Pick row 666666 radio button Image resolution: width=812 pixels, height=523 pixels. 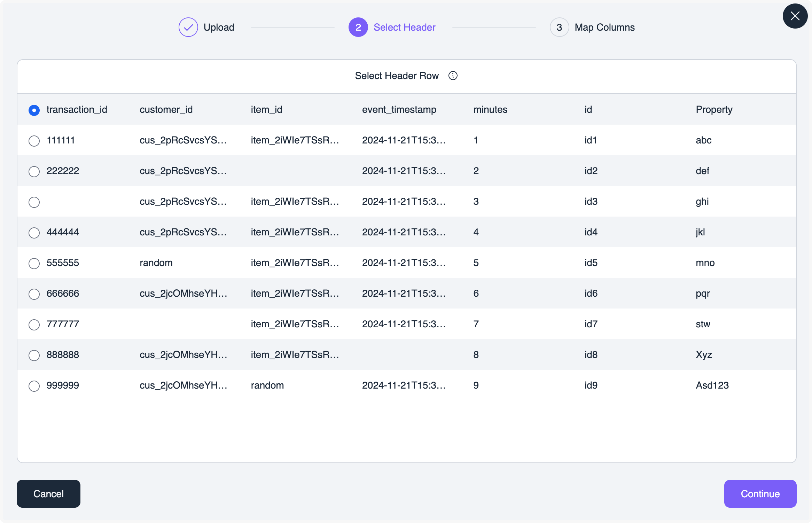pos(34,294)
